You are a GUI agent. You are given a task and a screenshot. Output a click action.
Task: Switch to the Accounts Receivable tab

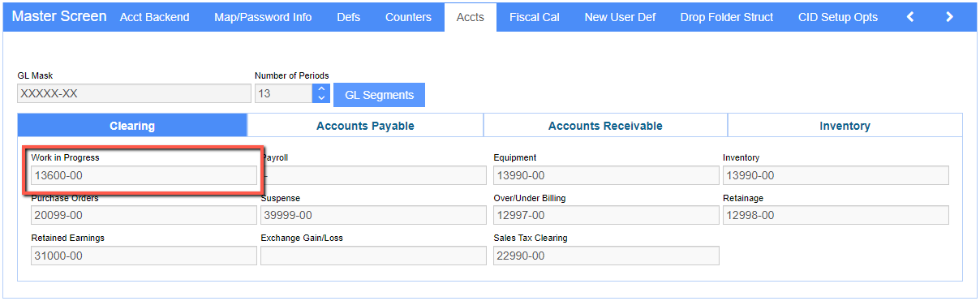click(x=605, y=126)
